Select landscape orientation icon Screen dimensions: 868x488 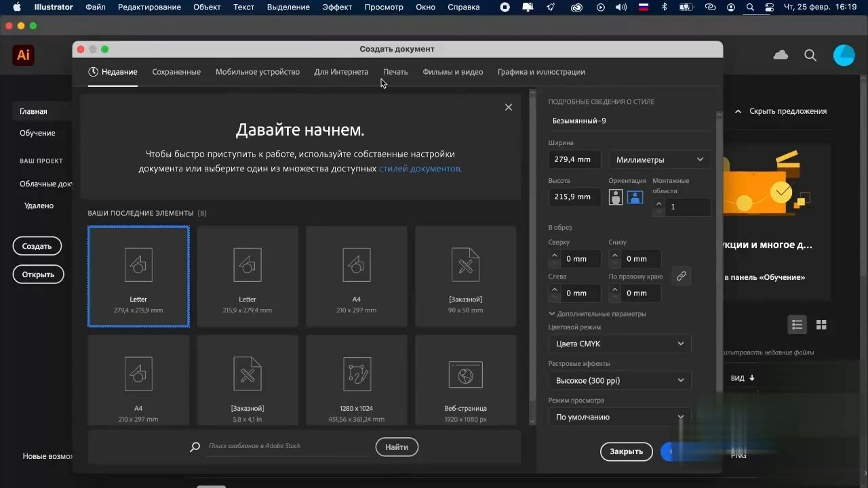click(635, 197)
